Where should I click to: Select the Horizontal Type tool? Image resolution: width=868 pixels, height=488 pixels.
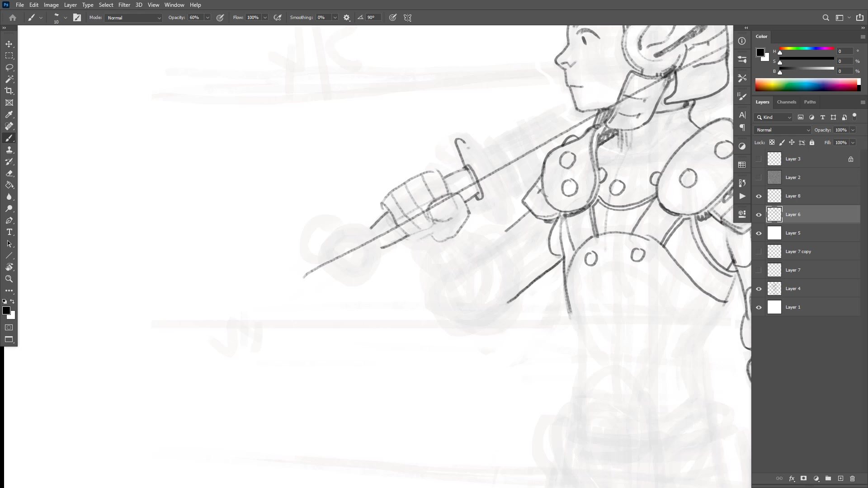9,232
